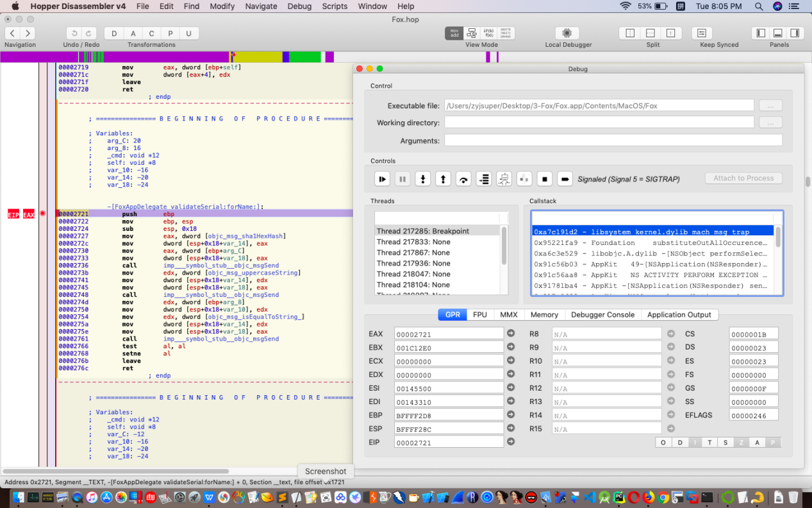Click the browse button beside Executable file
Image resolution: width=812 pixels, height=508 pixels.
770,106
